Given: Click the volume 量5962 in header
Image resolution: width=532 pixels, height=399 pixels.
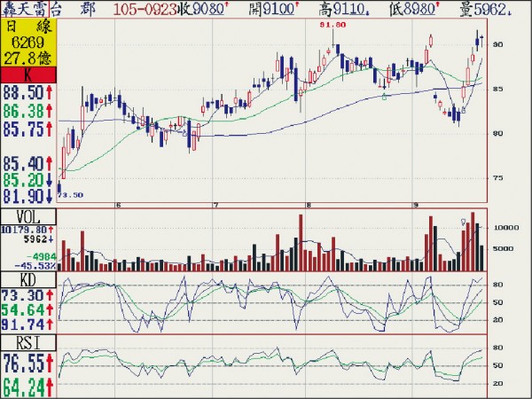Looking at the screenshot, I should (x=486, y=9).
